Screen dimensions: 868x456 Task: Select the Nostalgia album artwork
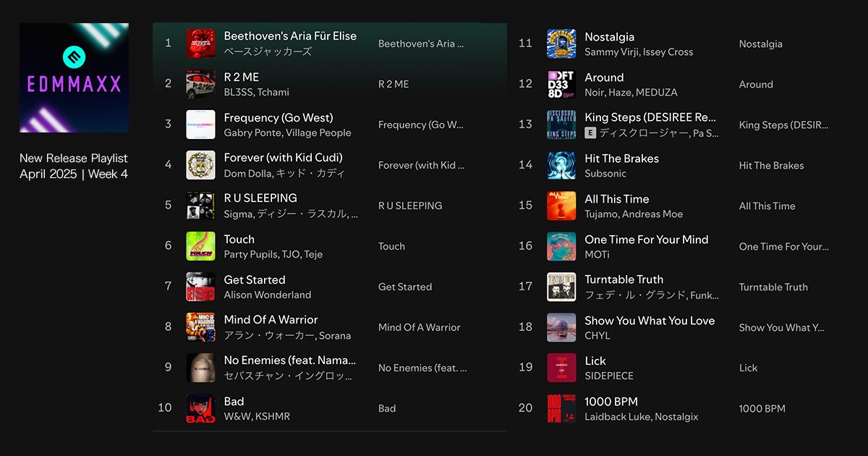point(561,43)
